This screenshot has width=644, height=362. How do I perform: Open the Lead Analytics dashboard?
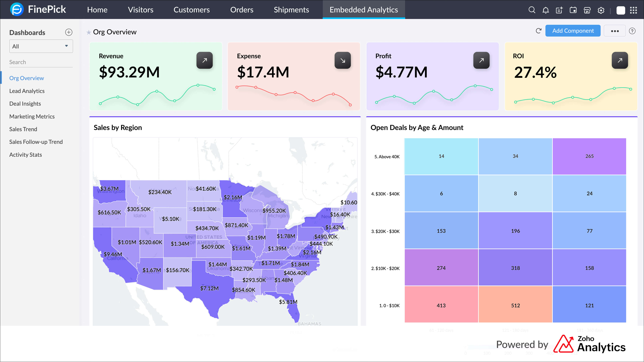(27, 91)
